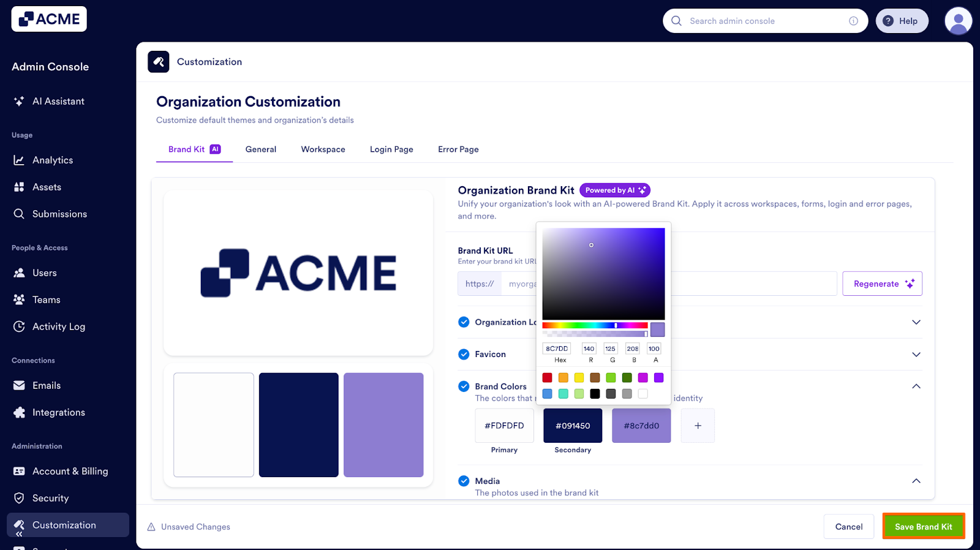
Task: Click the hue slider in color picker
Action: pyautogui.click(x=595, y=325)
